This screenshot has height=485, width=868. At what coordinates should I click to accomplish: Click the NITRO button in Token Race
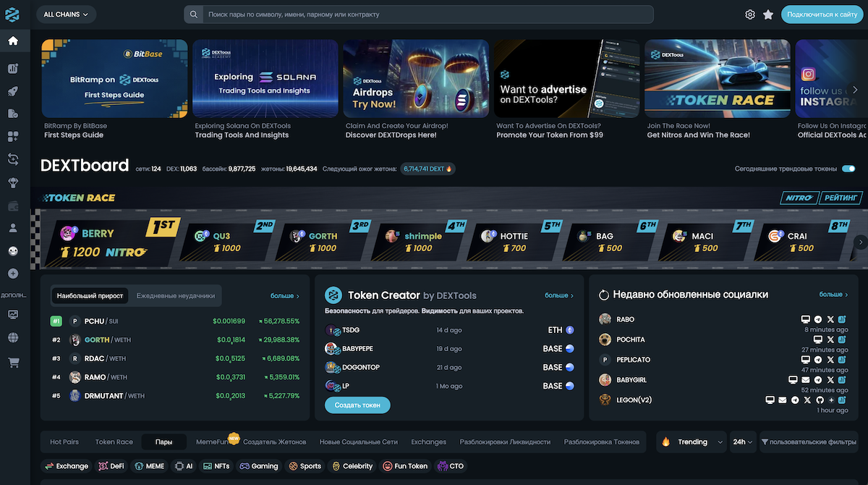pyautogui.click(x=799, y=198)
